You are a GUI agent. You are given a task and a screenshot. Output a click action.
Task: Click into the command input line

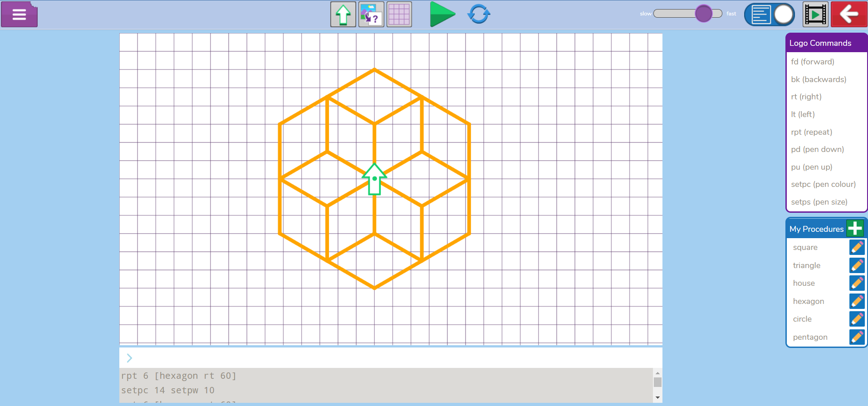click(390, 358)
